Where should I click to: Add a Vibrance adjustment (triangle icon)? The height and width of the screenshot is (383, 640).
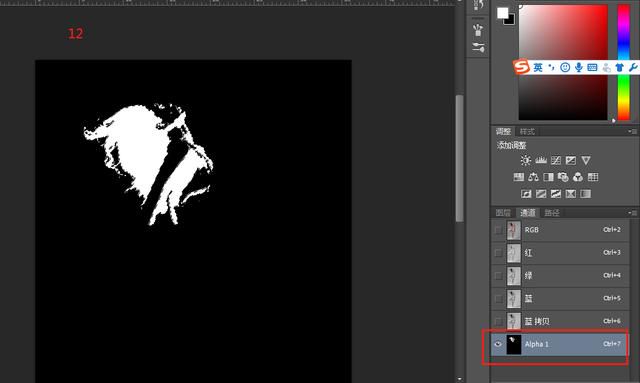point(586,160)
